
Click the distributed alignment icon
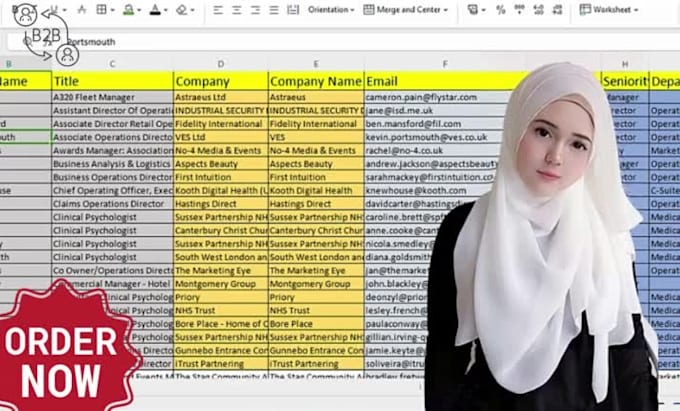tap(293, 10)
